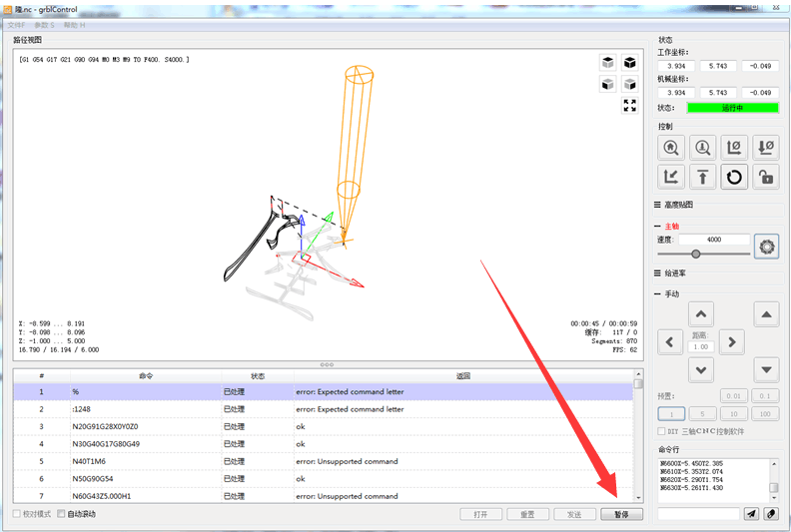
Task: Zero the XY work coordinates
Action: point(734,148)
